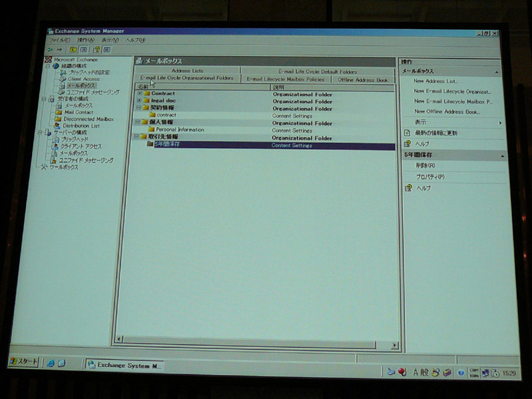Select ユニファイド メッセージング under 組織の構成

tap(92, 92)
